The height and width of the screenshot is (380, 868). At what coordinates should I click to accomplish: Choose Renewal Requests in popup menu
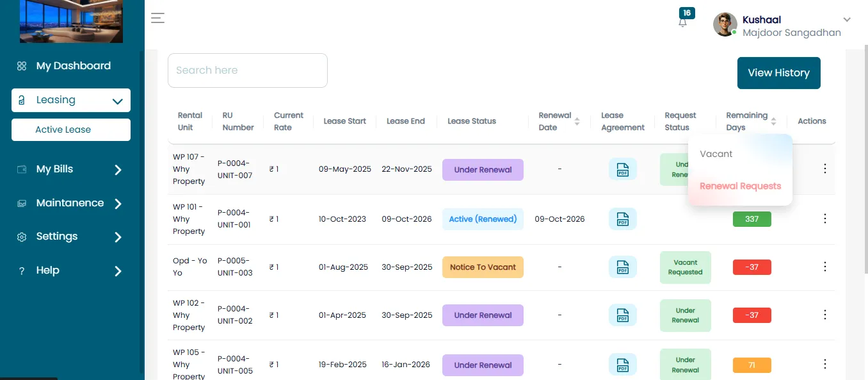coord(741,186)
